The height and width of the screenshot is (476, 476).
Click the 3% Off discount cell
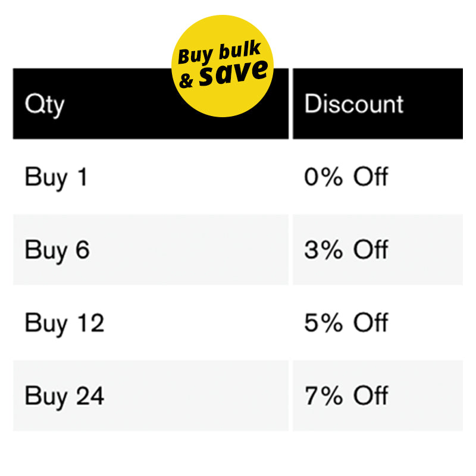point(346,250)
